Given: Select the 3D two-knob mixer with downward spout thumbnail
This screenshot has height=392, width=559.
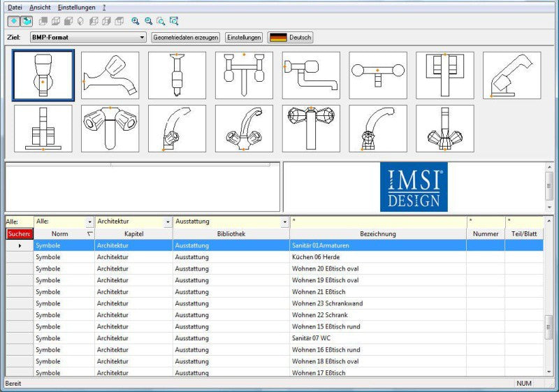Looking at the screenshot, I should click(110, 129).
